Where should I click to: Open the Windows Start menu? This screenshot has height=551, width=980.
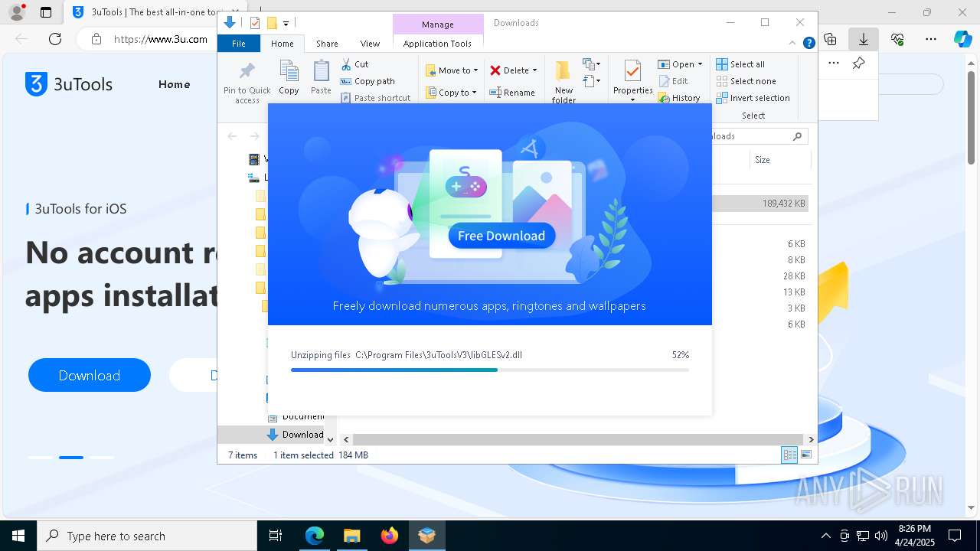18,536
